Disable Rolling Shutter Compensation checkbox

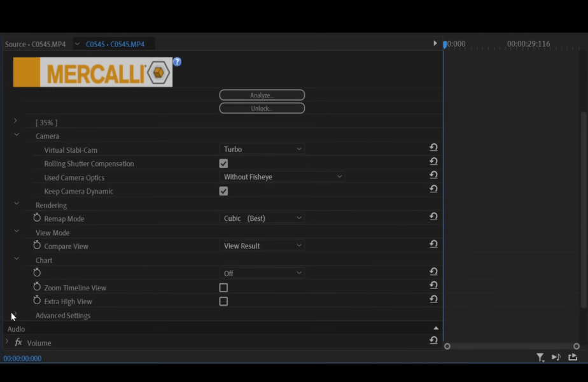(x=223, y=164)
